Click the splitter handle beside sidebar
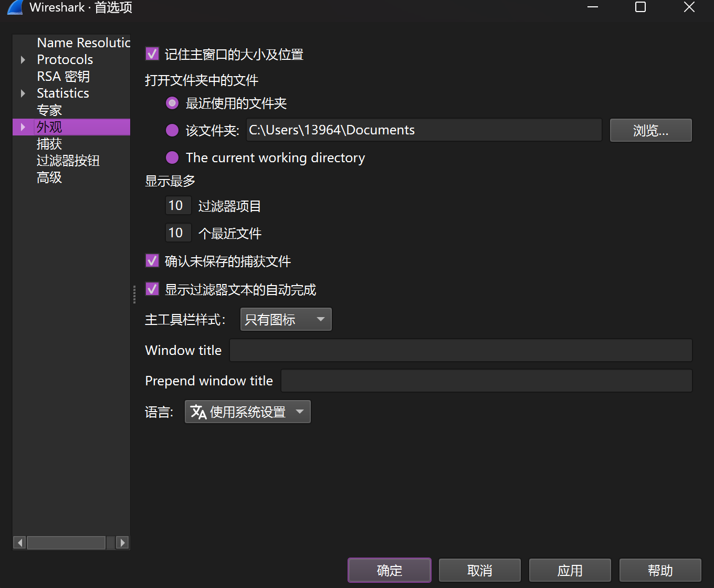 coord(134,294)
